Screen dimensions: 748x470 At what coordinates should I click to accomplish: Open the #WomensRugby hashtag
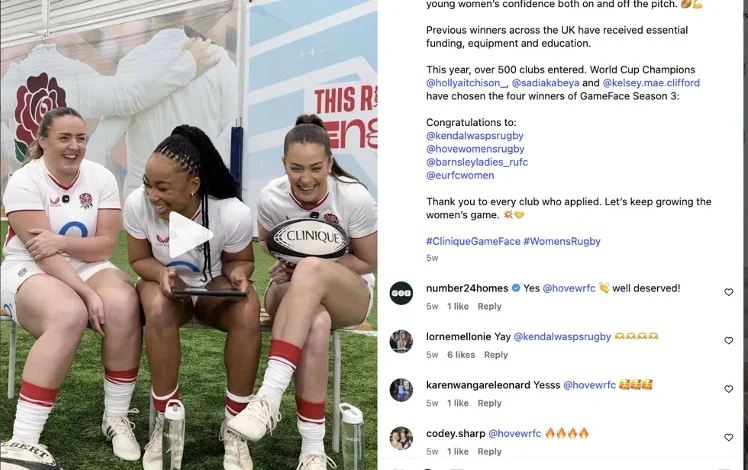(562, 241)
